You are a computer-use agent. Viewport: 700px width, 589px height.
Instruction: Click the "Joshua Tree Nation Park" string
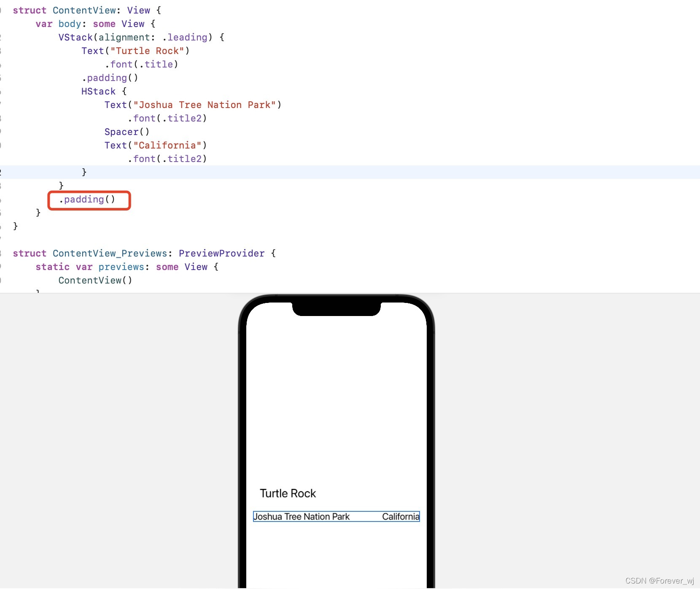click(x=205, y=105)
